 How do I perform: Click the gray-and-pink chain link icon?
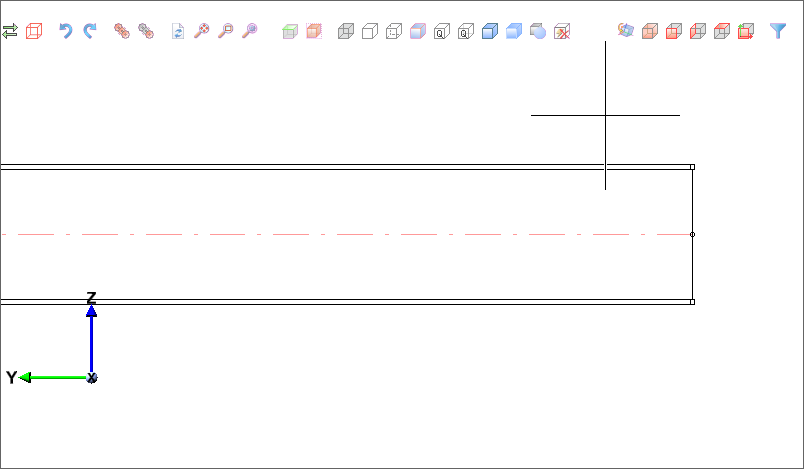click(x=146, y=31)
